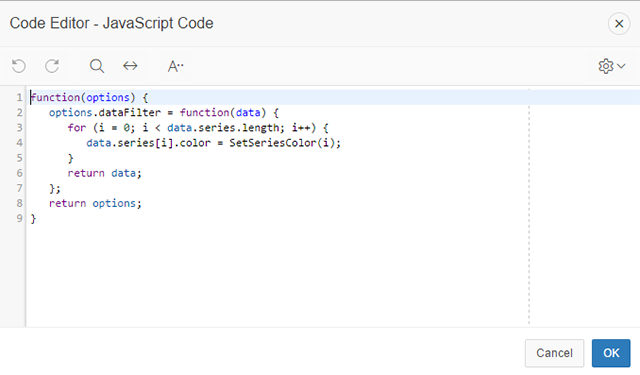Screen dimensions: 640x375
Task: Open the settings gear menu
Action: [606, 66]
